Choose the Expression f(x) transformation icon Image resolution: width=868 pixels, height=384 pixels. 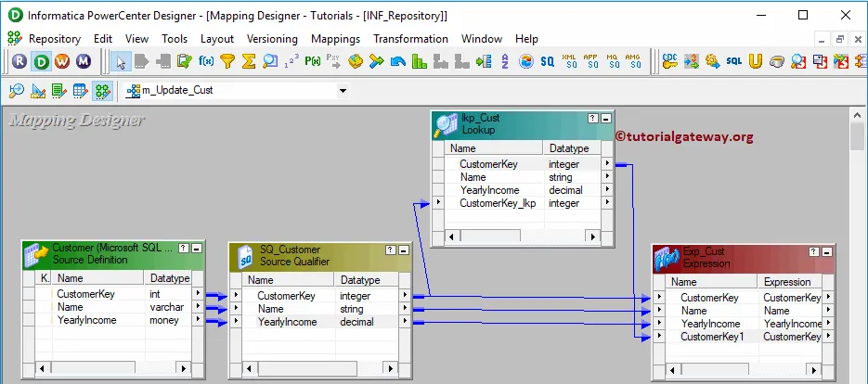tap(206, 62)
